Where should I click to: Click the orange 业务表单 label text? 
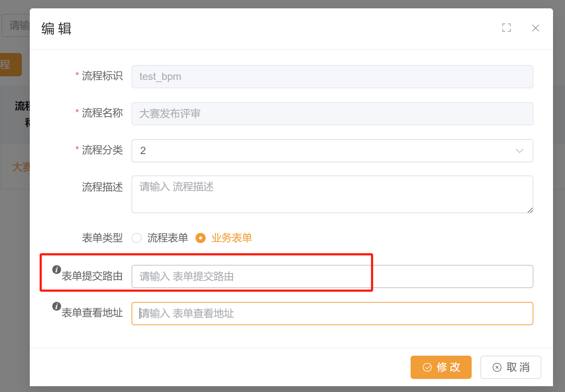click(x=231, y=238)
